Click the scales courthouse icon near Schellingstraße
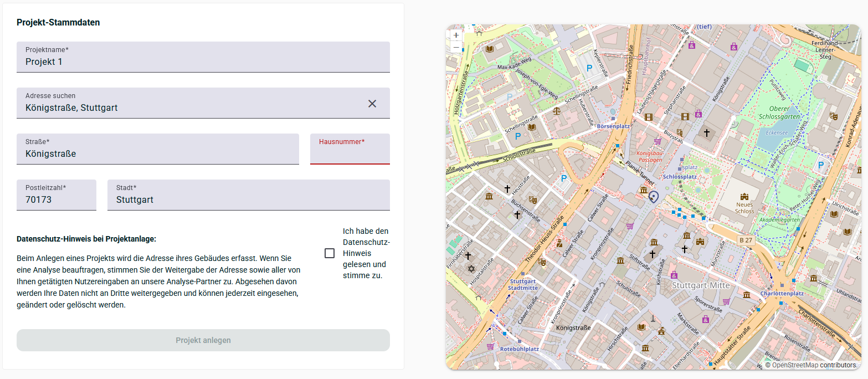Viewport: 868px width, 379px height. [556, 110]
